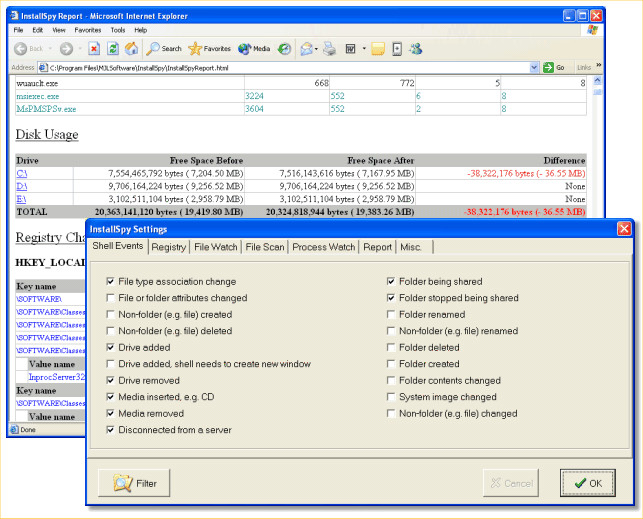This screenshot has width=643, height=519.
Task: Open the Edit button dropdown arrow
Action: click(x=364, y=49)
